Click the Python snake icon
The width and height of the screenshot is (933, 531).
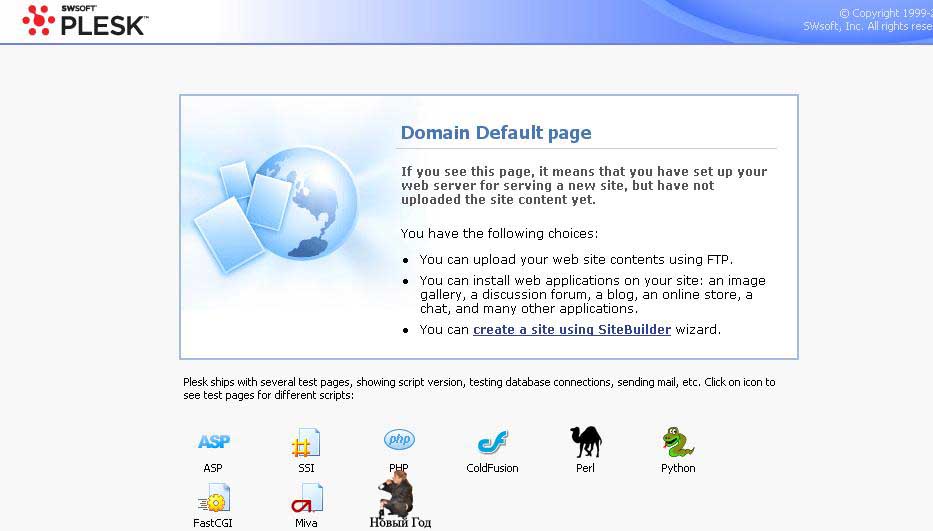(x=678, y=442)
